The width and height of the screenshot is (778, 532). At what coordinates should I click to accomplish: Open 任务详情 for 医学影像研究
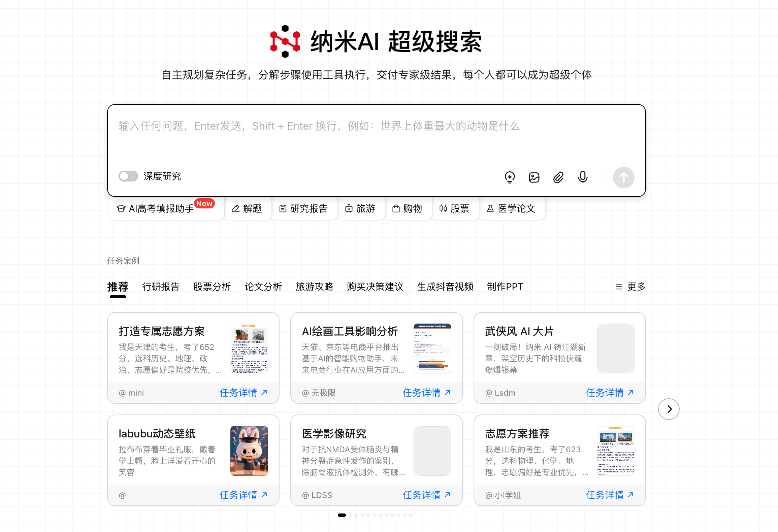coord(427,495)
